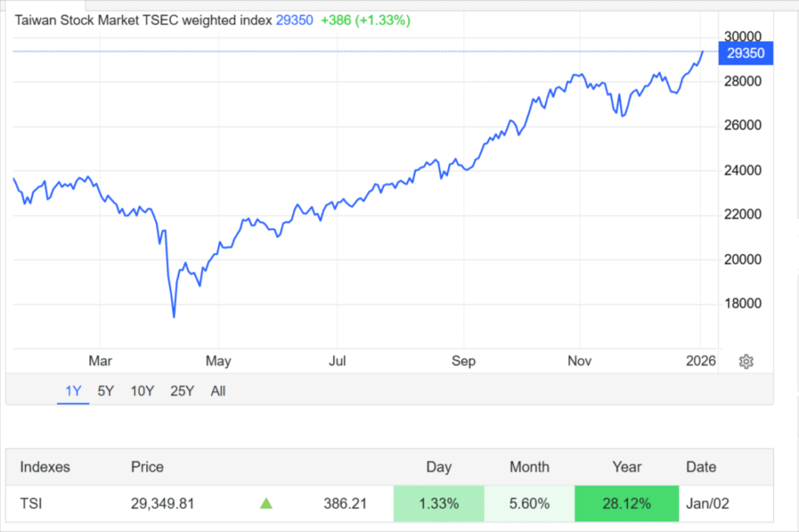Click the Year column header
Screen dimensions: 799x532
pos(627,467)
